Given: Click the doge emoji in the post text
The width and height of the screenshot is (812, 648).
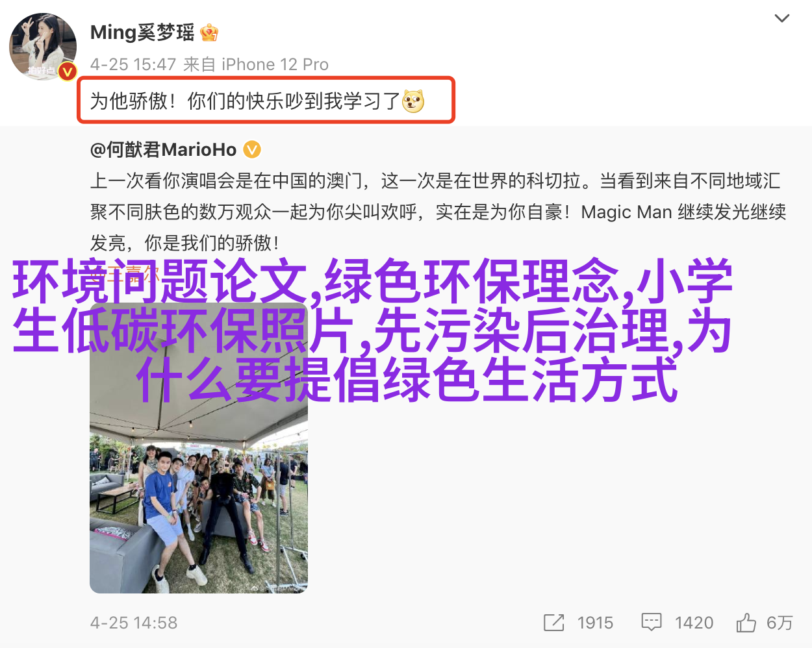Looking at the screenshot, I should tap(413, 101).
